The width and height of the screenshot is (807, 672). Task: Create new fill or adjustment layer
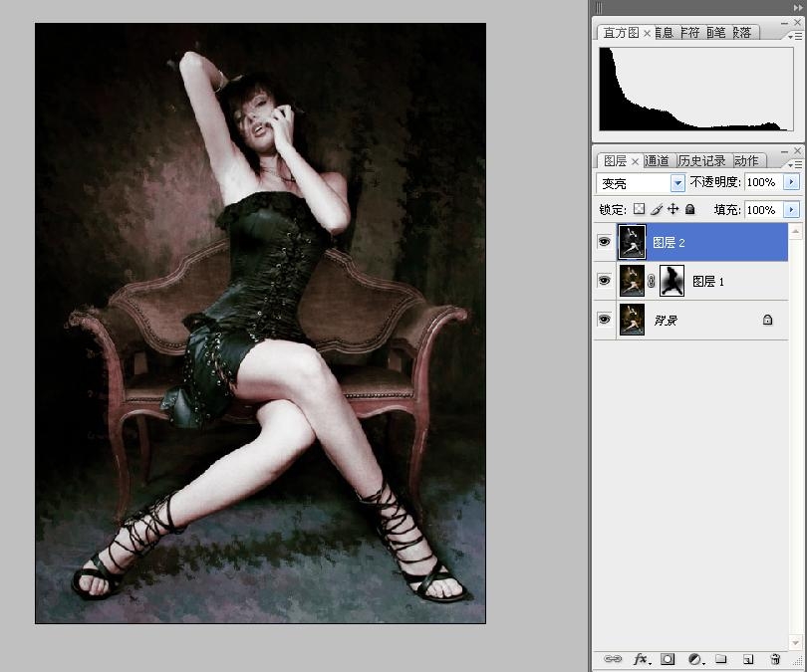(x=694, y=659)
